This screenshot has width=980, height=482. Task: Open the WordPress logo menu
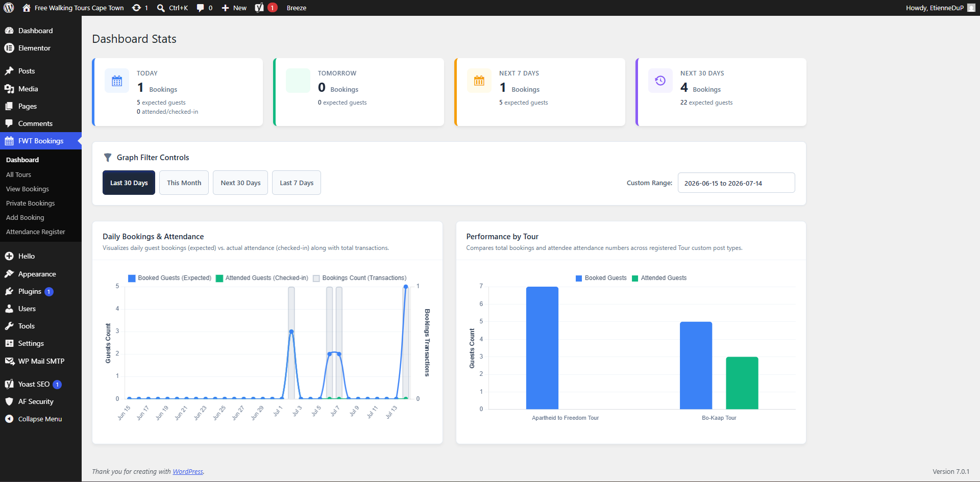point(9,8)
